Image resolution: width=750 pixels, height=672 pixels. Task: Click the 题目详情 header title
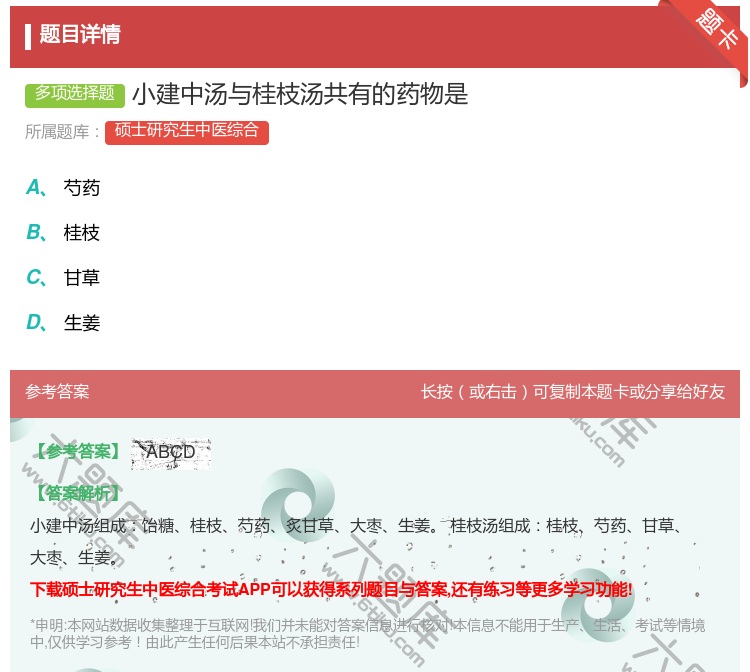coord(80,35)
